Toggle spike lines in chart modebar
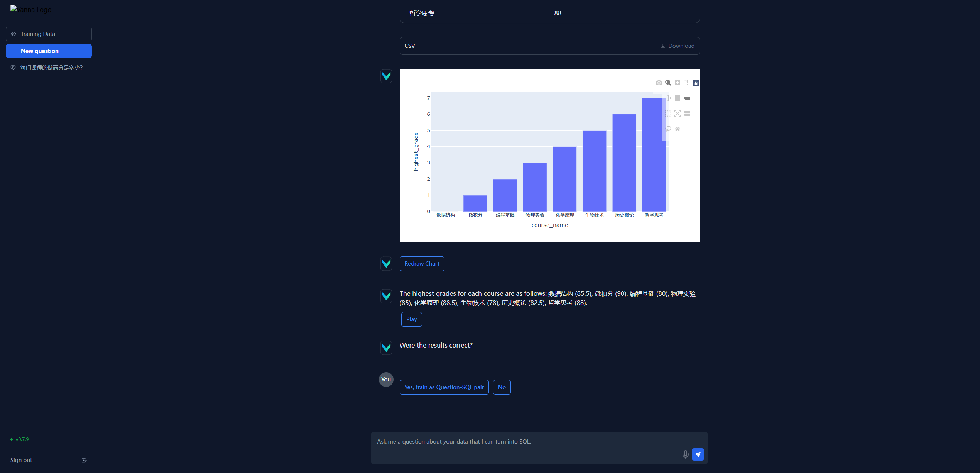The image size is (980, 473). [686, 83]
